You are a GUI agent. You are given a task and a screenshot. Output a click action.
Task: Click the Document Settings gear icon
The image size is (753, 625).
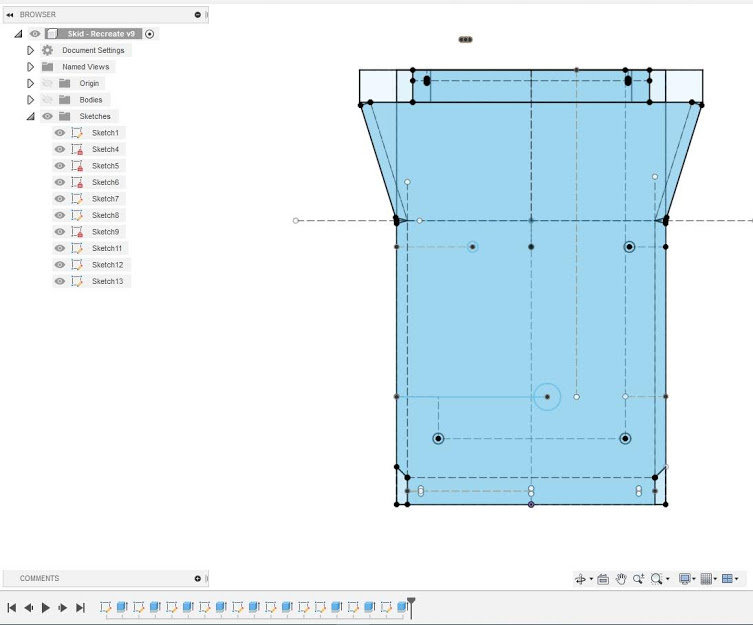[x=47, y=50]
